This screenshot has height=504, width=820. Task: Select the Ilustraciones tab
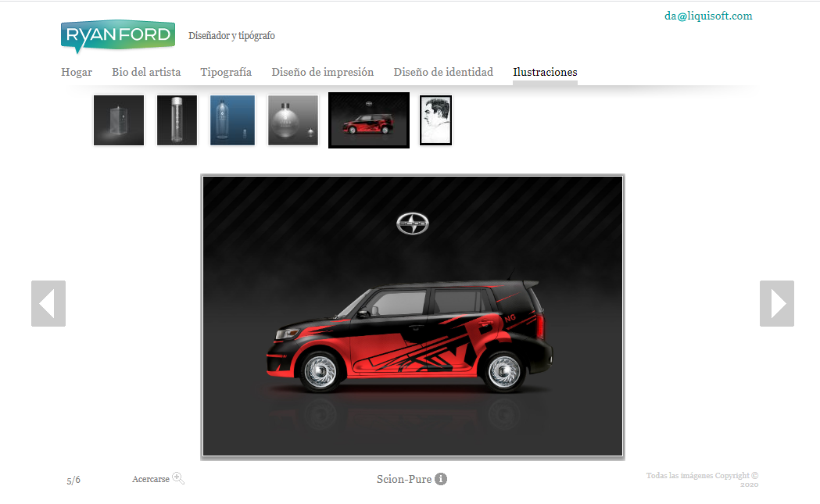click(x=545, y=72)
